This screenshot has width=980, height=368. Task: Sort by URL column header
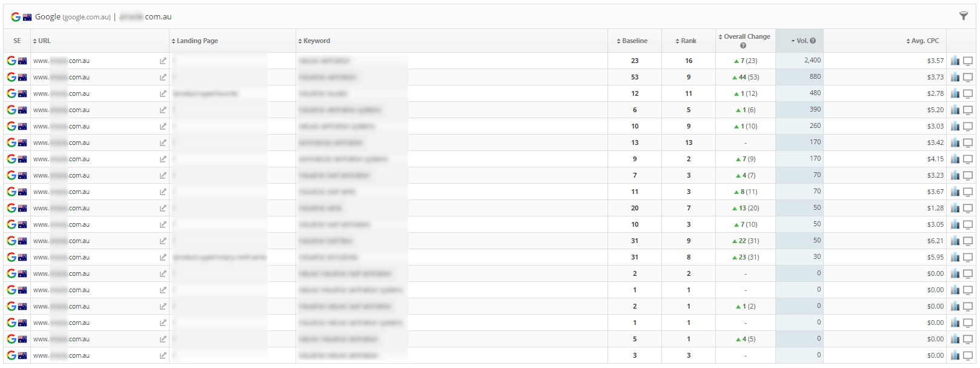pyautogui.click(x=42, y=41)
